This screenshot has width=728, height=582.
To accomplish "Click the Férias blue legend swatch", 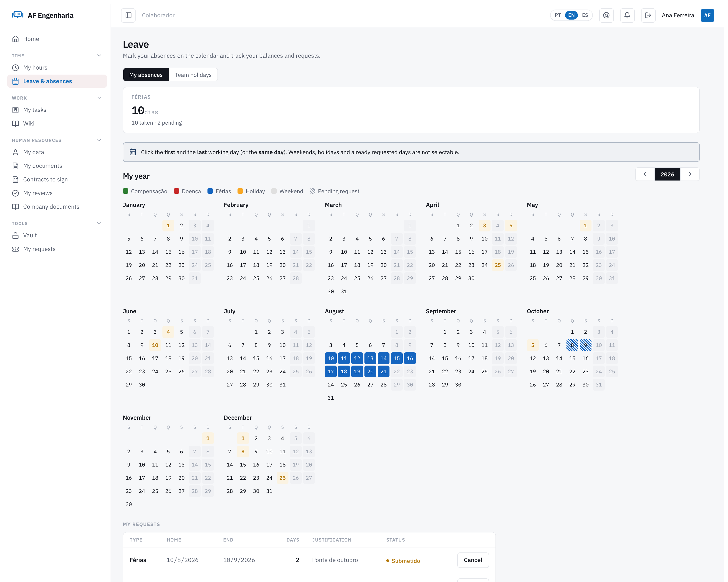I will pos(210,191).
